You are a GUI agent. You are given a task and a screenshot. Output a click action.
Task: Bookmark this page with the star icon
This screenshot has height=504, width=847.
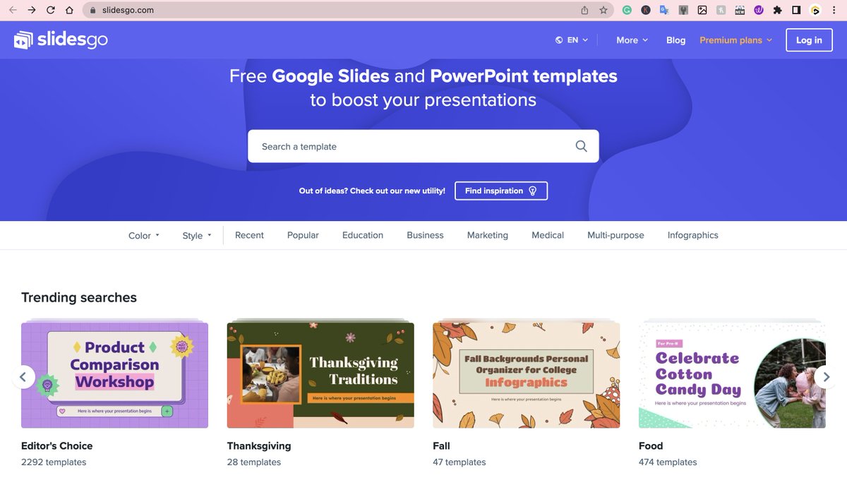point(603,10)
